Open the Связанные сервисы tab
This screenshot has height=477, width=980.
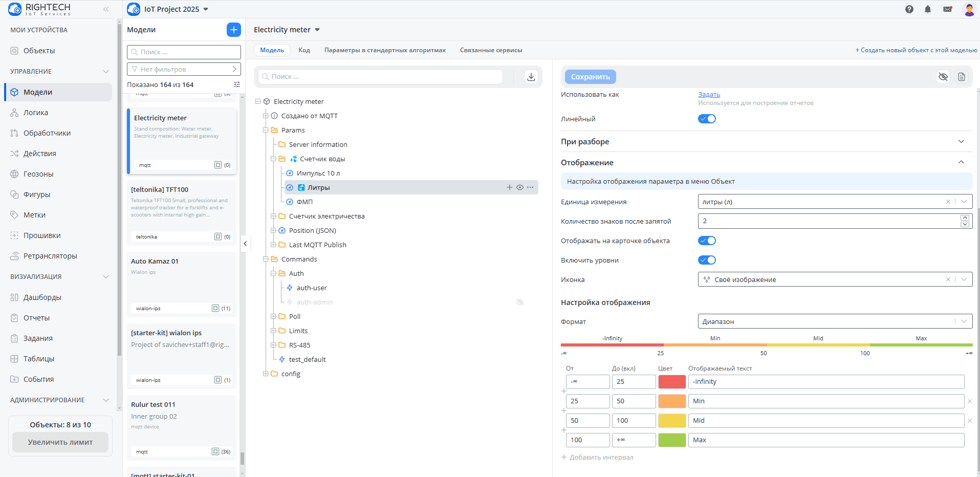pyautogui.click(x=490, y=50)
